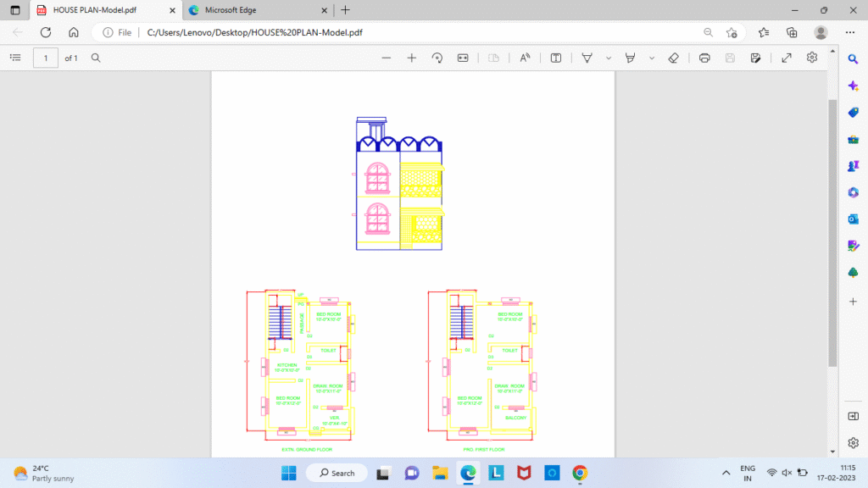
Task: Open the sidebar Search icon
Action: 853,58
